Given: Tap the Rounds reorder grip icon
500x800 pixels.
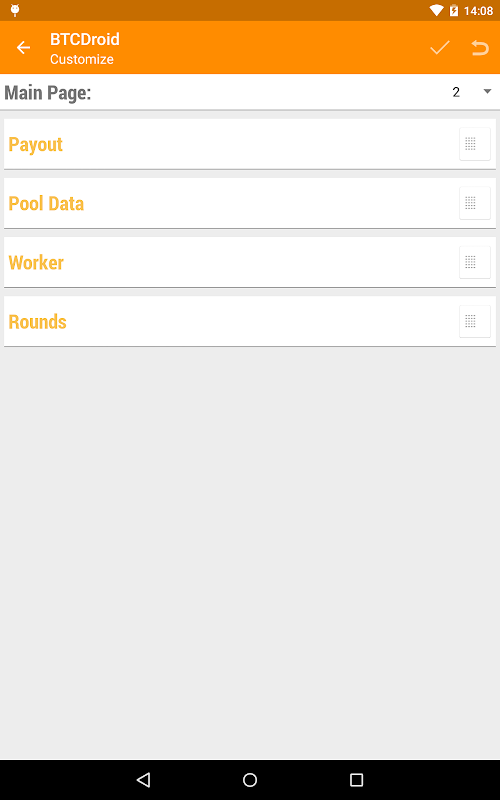Looking at the screenshot, I should pyautogui.click(x=474, y=322).
